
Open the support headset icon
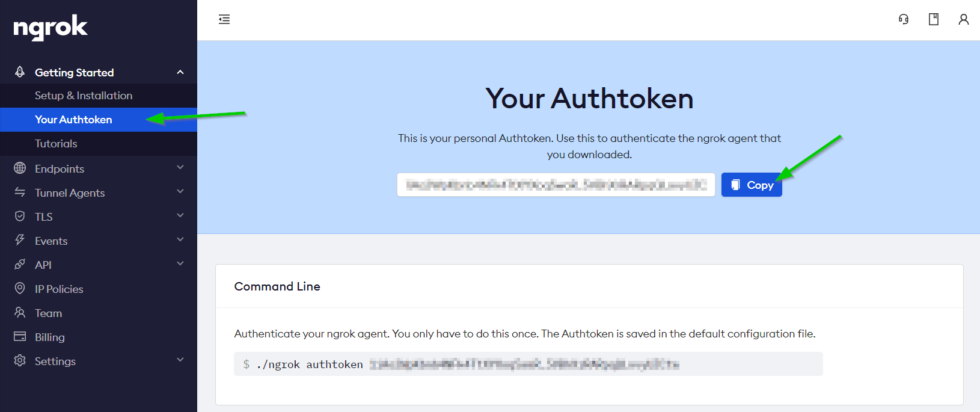(x=904, y=19)
